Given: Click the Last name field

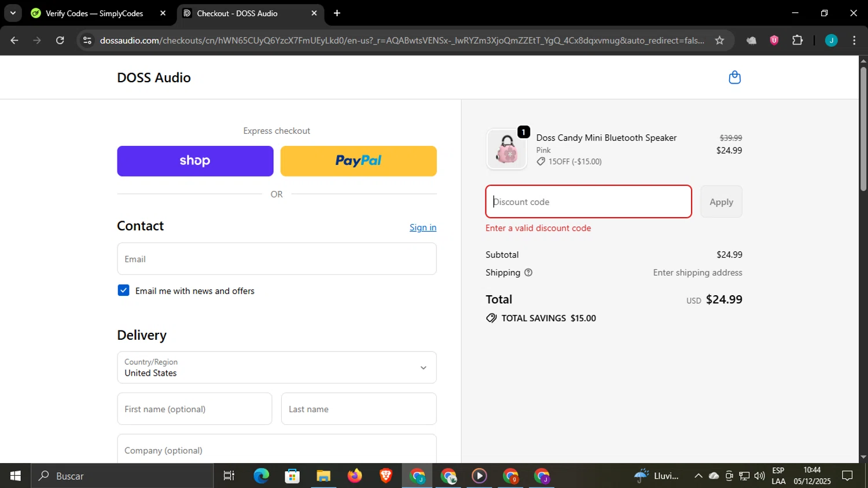Looking at the screenshot, I should [359, 409].
